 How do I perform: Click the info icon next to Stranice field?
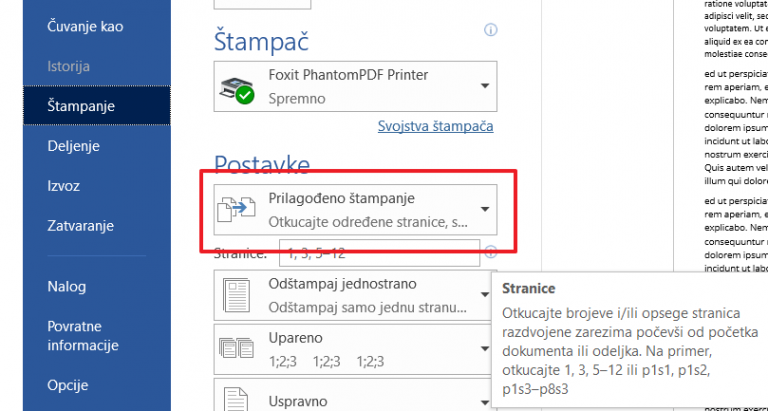490,253
